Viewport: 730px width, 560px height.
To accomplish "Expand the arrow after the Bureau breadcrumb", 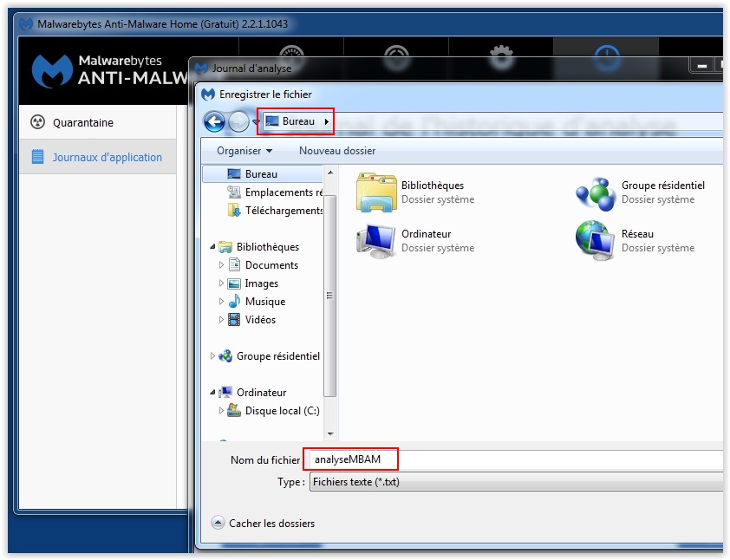I will pyautogui.click(x=326, y=121).
